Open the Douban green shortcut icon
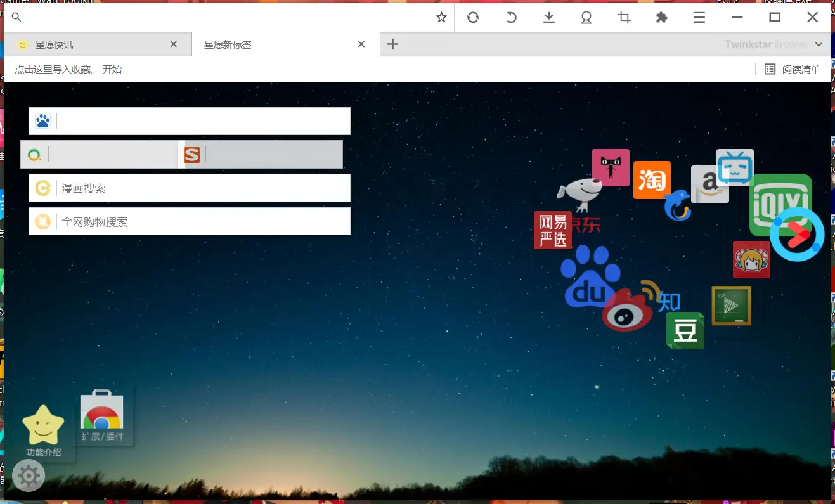Viewport: 835px width, 504px height. click(685, 330)
